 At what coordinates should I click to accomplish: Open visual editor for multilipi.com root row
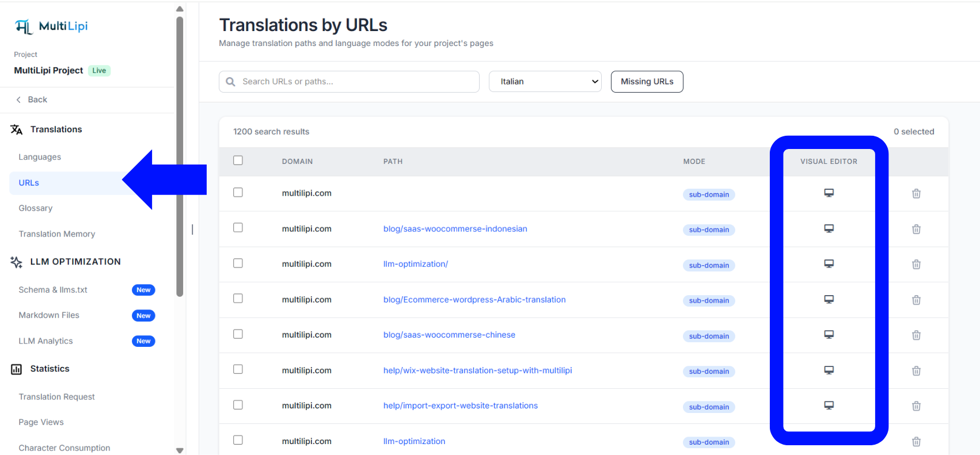tap(829, 193)
